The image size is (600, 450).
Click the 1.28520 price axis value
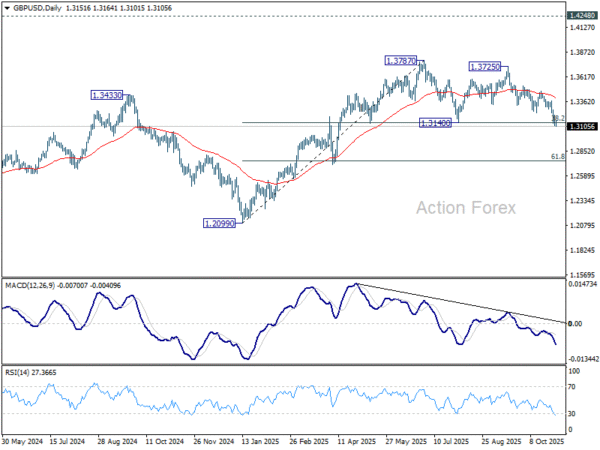(x=582, y=151)
